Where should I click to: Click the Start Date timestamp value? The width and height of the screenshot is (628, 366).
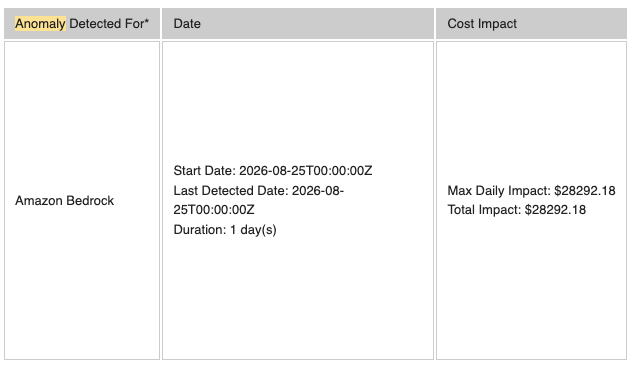click(x=306, y=171)
